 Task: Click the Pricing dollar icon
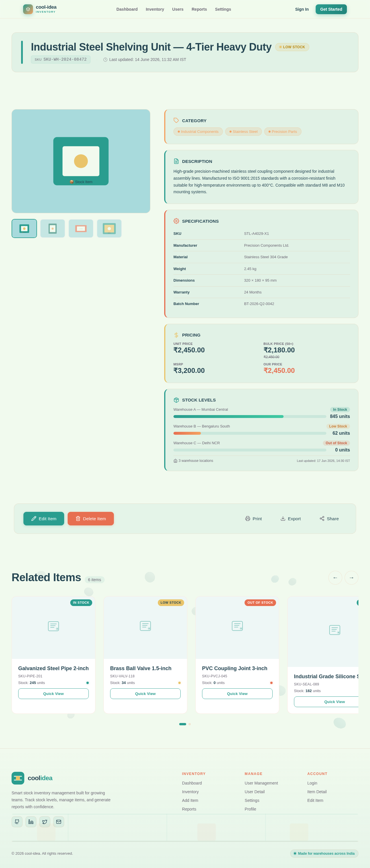pyautogui.click(x=176, y=335)
